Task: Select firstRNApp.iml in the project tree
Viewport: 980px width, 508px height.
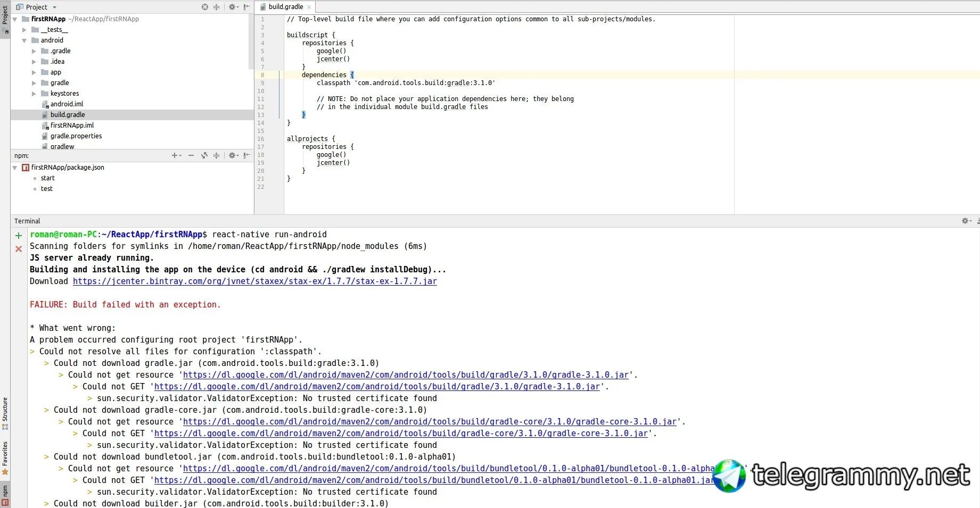Action: tap(72, 126)
